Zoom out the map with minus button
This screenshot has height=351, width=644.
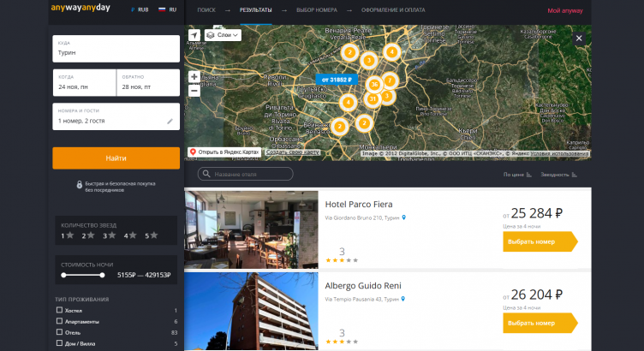(x=194, y=90)
